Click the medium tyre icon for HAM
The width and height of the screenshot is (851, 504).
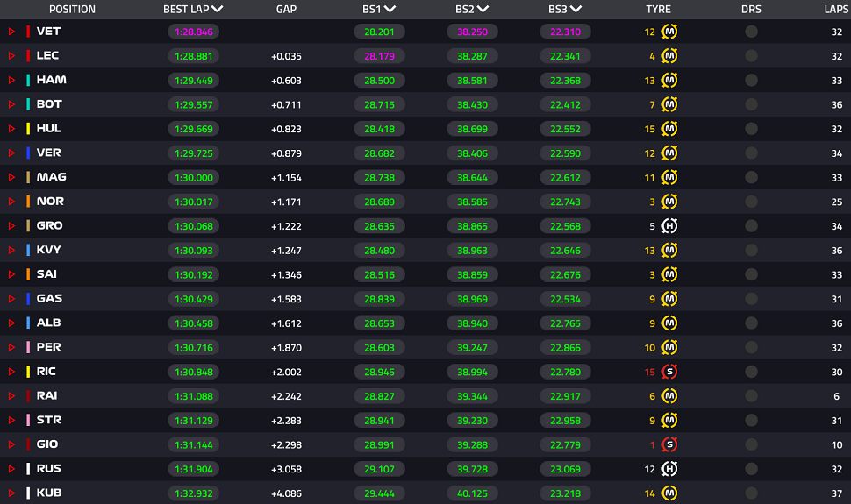point(669,81)
